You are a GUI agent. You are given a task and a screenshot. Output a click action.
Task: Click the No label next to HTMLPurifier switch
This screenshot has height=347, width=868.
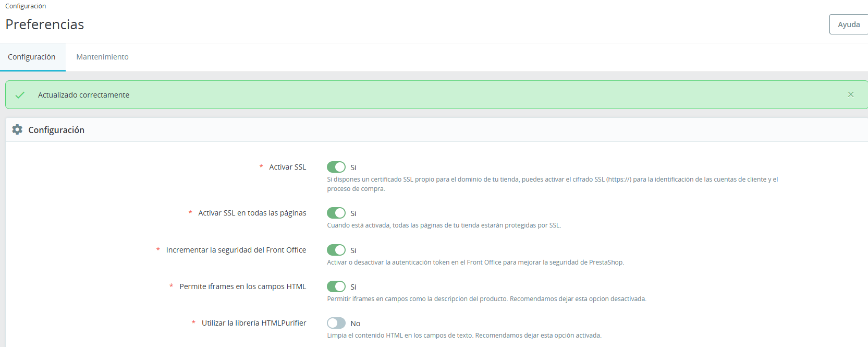(x=355, y=324)
